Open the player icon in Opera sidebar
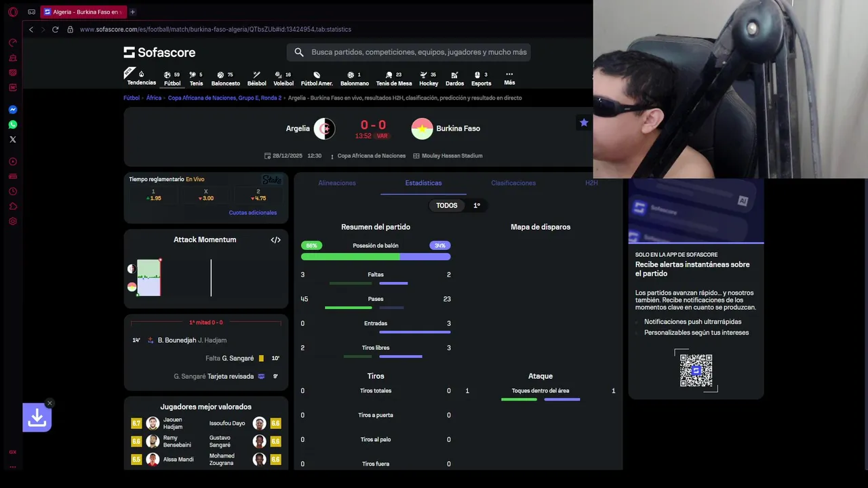 tap(13, 162)
